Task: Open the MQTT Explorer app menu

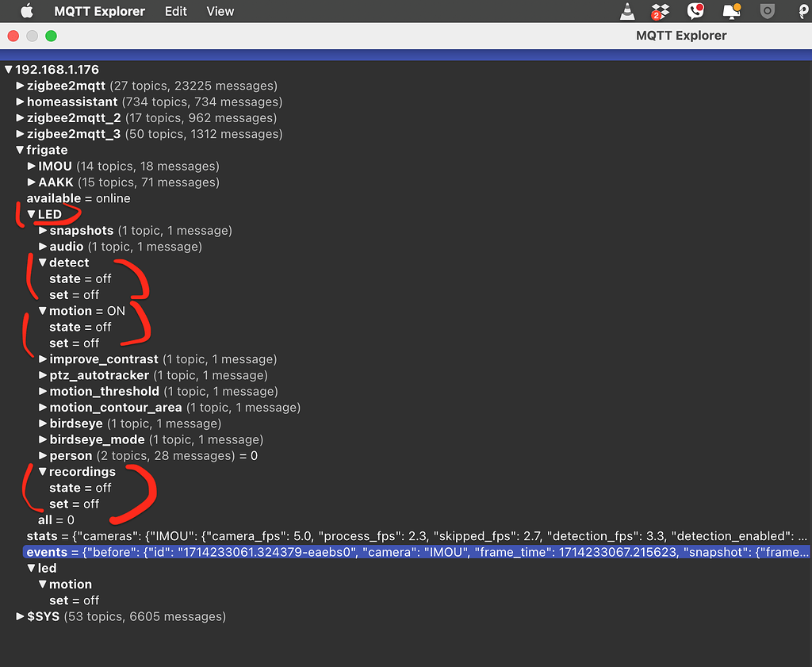Action: click(x=99, y=11)
